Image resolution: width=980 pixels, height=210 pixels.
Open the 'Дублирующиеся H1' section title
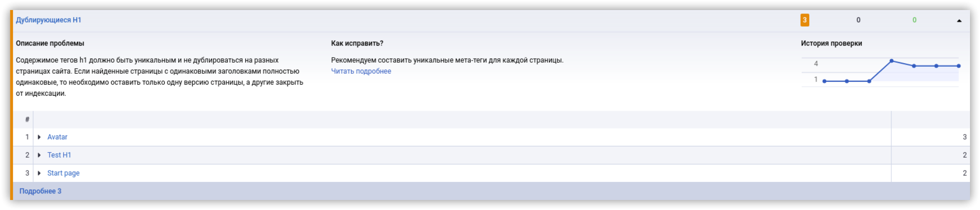pos(49,20)
